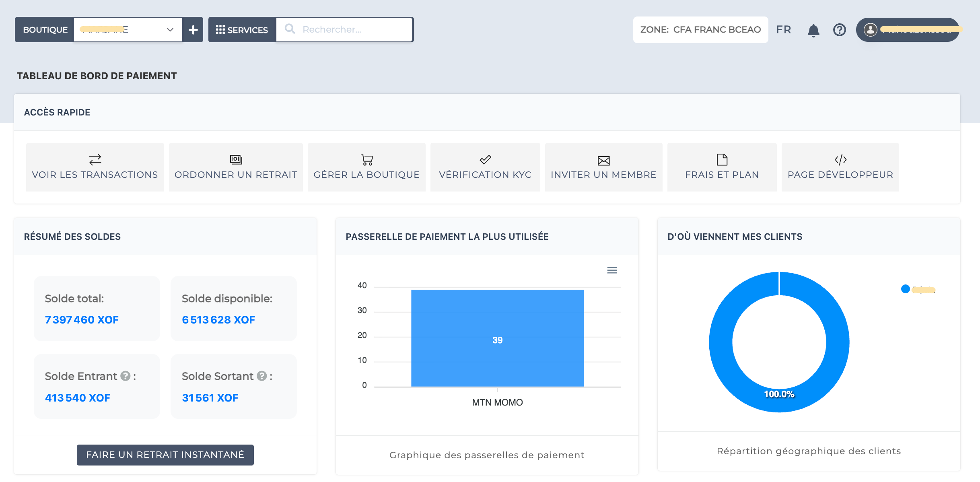The image size is (980, 482).
Task: Open the SERVICES grid menu
Action: click(242, 30)
